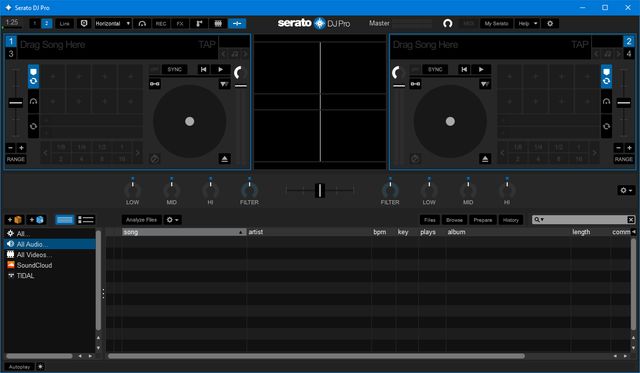Open the setup gear in top toolbar

pyautogui.click(x=550, y=24)
